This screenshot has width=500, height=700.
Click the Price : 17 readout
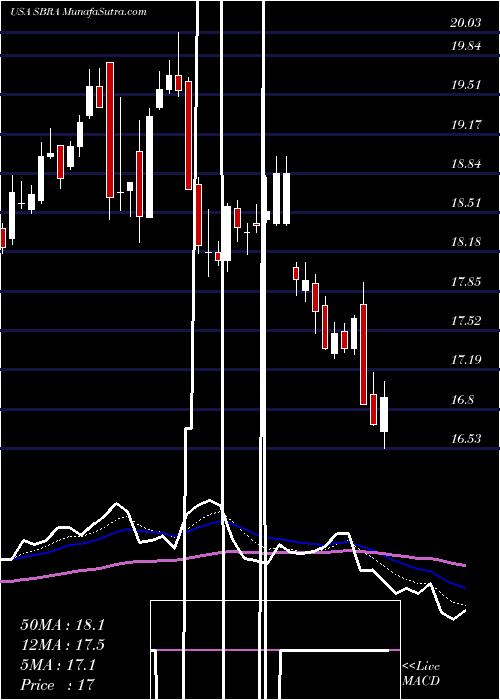(58, 685)
